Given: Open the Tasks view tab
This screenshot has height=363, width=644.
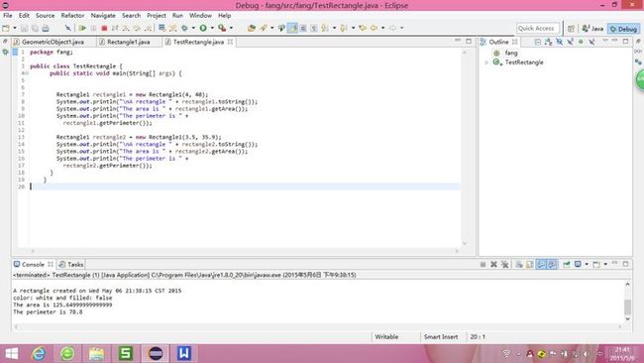Looking at the screenshot, I should 71,265.
